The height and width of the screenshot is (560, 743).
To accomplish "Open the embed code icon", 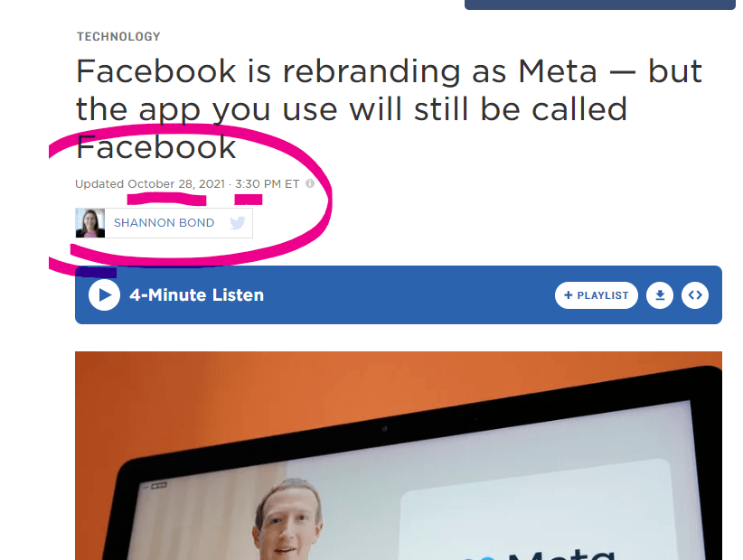I will coord(695,295).
